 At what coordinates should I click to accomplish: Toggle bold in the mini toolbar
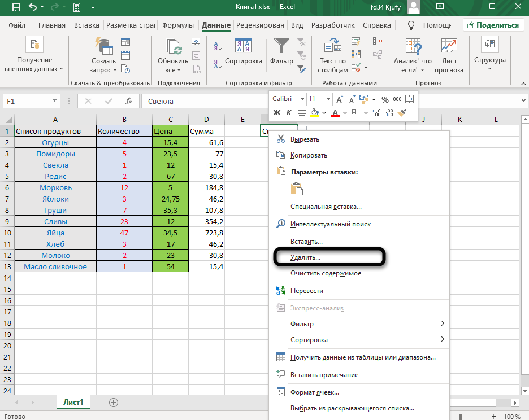coord(277,113)
